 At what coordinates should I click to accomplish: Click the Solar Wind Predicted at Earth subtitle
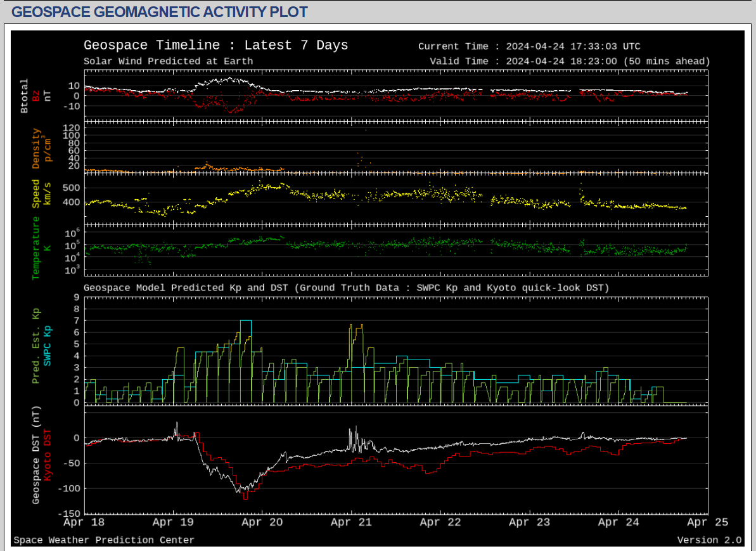[168, 62]
